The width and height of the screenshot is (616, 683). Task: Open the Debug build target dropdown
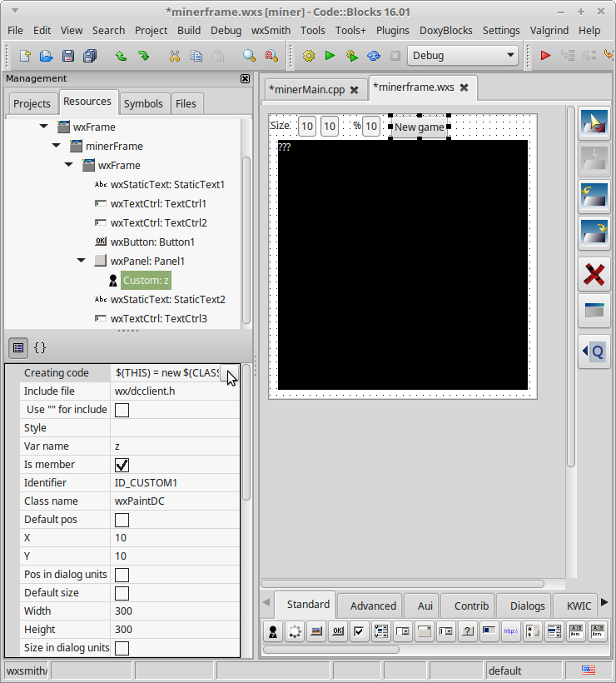463,55
